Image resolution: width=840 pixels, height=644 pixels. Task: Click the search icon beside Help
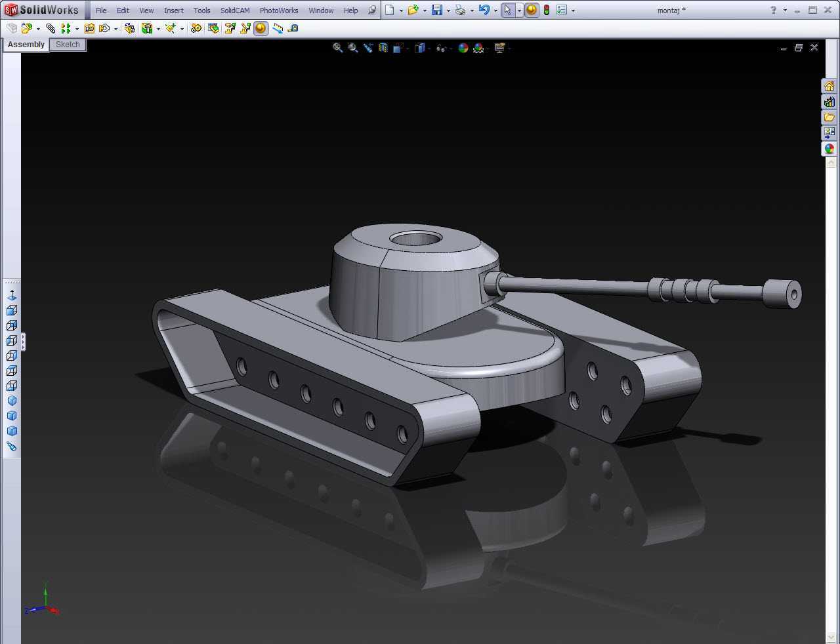click(372, 10)
